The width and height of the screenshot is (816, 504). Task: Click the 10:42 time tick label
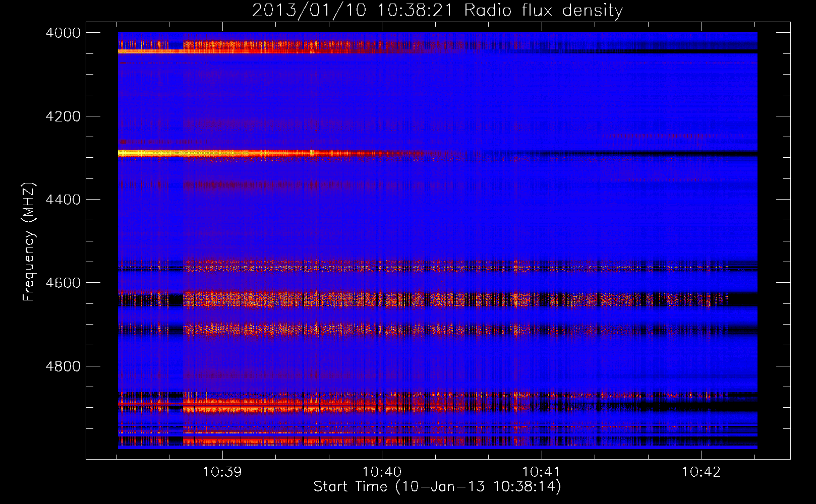[x=701, y=472]
